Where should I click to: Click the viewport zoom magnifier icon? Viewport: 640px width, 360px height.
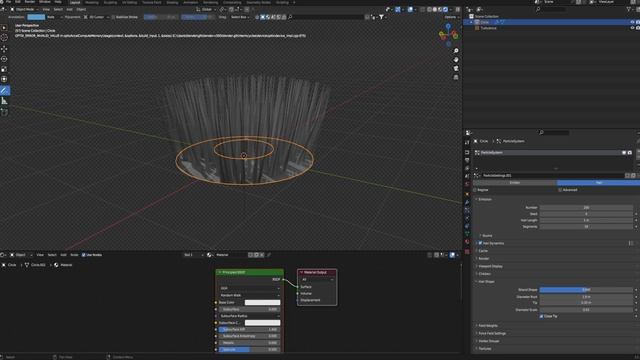(456, 51)
